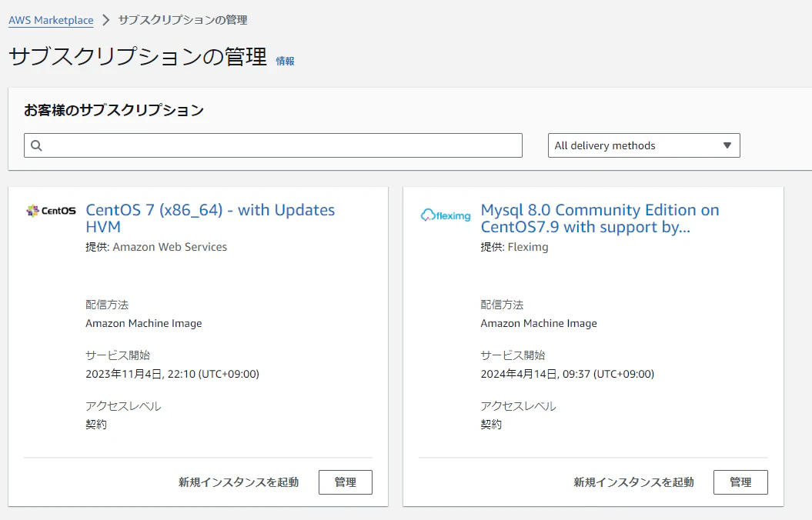Click the breadcrumb chevron separator icon
The width and height of the screenshot is (812, 520).
pos(106,20)
